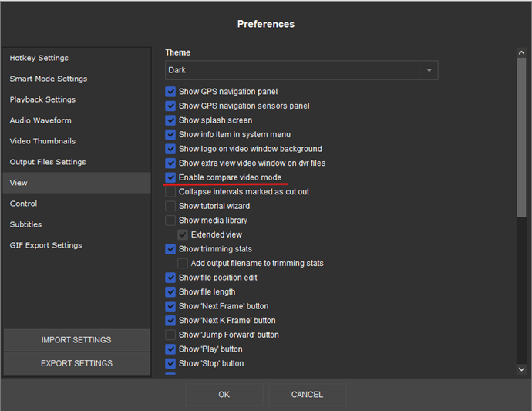
Task: Open Playback Settings section
Action: click(76, 99)
